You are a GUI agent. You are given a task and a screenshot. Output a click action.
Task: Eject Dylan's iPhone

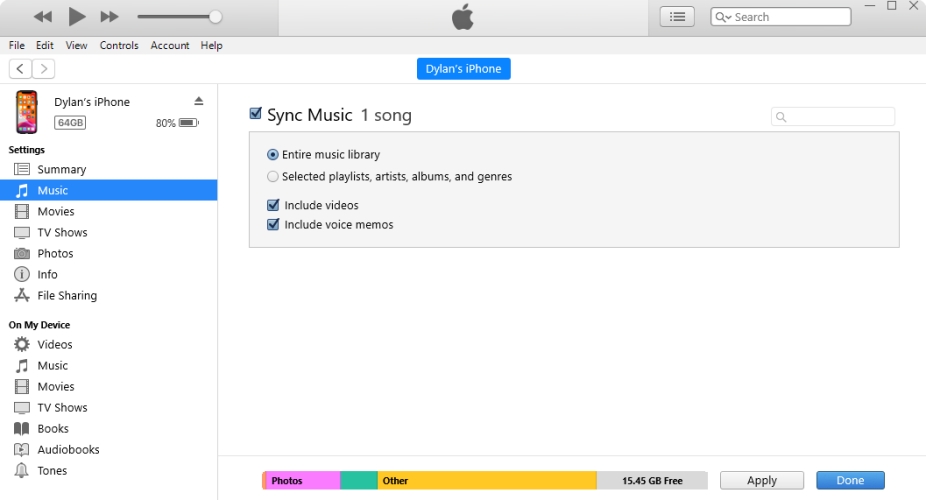pos(199,102)
